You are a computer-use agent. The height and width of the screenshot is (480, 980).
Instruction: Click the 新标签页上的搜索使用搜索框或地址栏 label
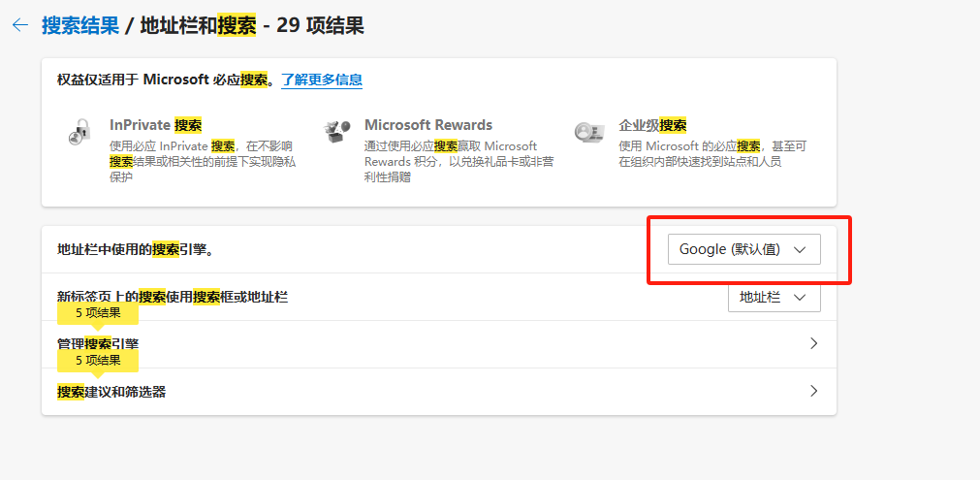click(x=173, y=297)
